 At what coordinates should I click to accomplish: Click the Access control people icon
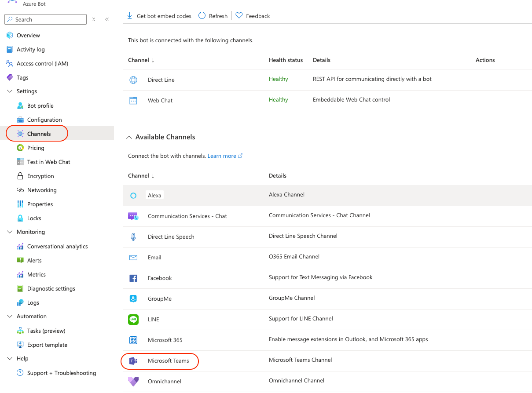pos(10,63)
